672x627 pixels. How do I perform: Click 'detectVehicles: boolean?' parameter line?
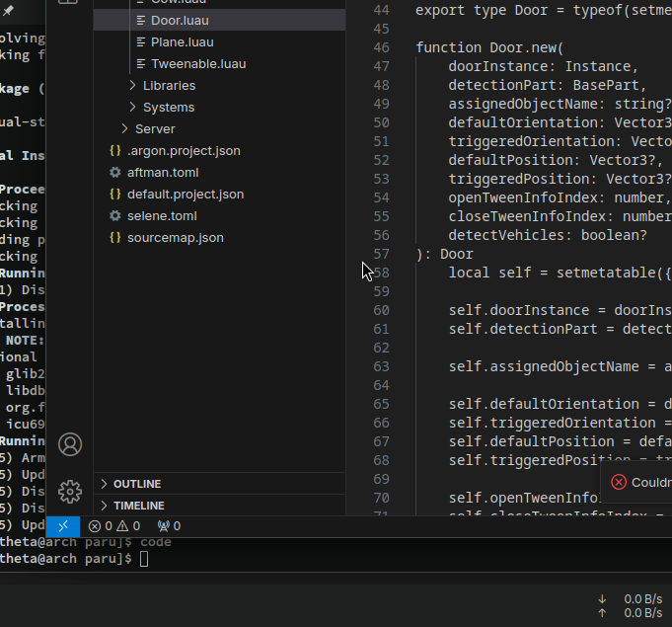548,235
